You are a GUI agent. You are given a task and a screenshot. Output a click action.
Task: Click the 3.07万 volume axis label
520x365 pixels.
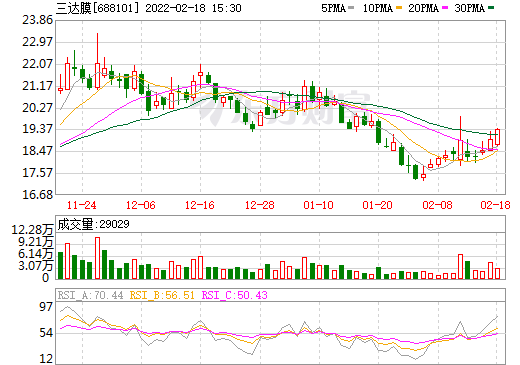tap(36, 266)
